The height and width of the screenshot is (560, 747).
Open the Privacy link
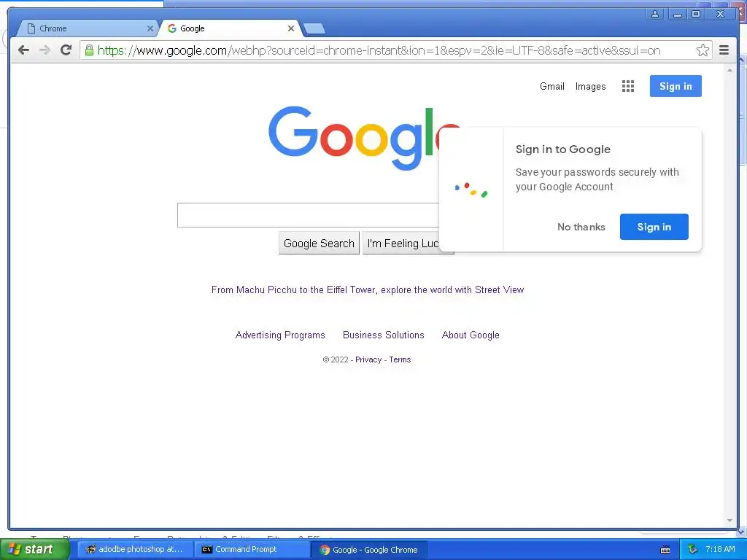[368, 359]
